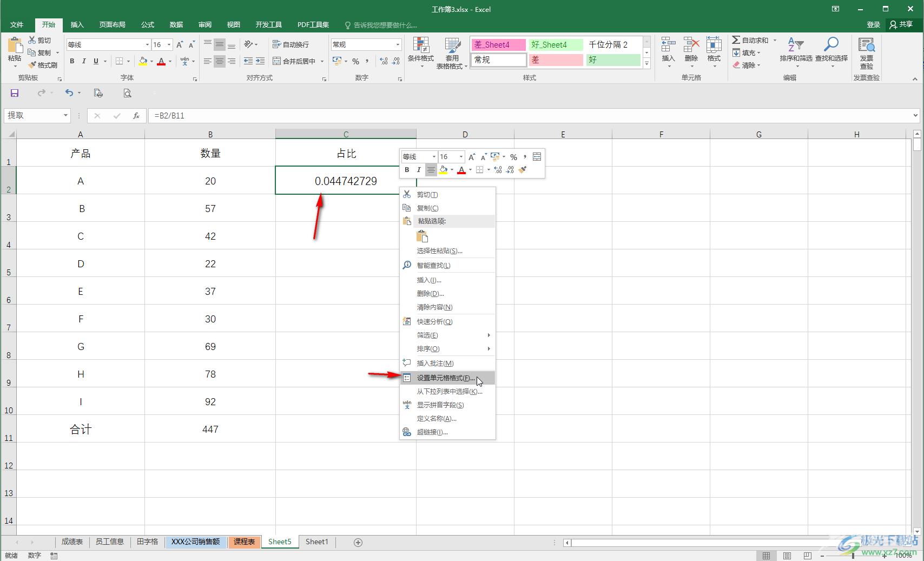924x561 pixels.
Task: Click the 登录 sign-in link
Action: tap(873, 24)
